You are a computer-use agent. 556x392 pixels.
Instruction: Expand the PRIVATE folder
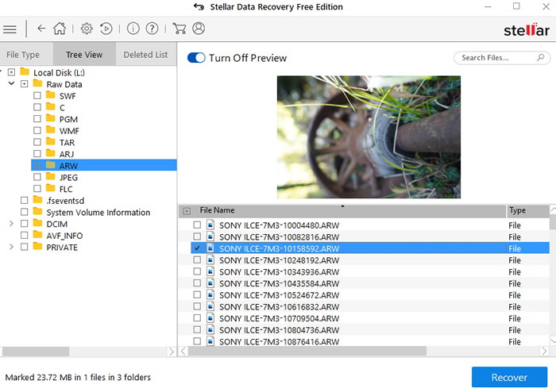coord(11,247)
